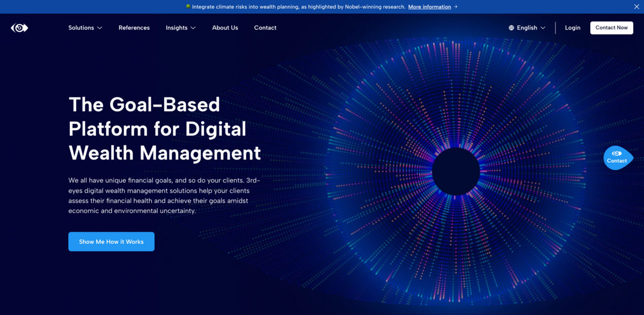Expand the Solutions dropdown menu
The height and width of the screenshot is (315, 644).
[85, 27]
